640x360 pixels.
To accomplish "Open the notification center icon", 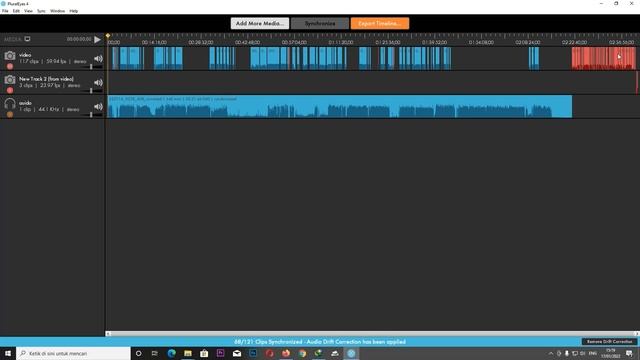I will [629, 353].
